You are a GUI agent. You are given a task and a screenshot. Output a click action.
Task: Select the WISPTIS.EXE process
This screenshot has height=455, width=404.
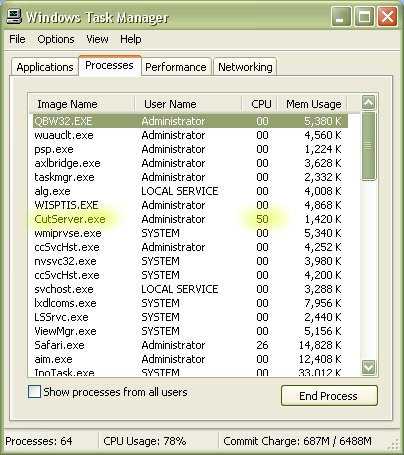190,205
